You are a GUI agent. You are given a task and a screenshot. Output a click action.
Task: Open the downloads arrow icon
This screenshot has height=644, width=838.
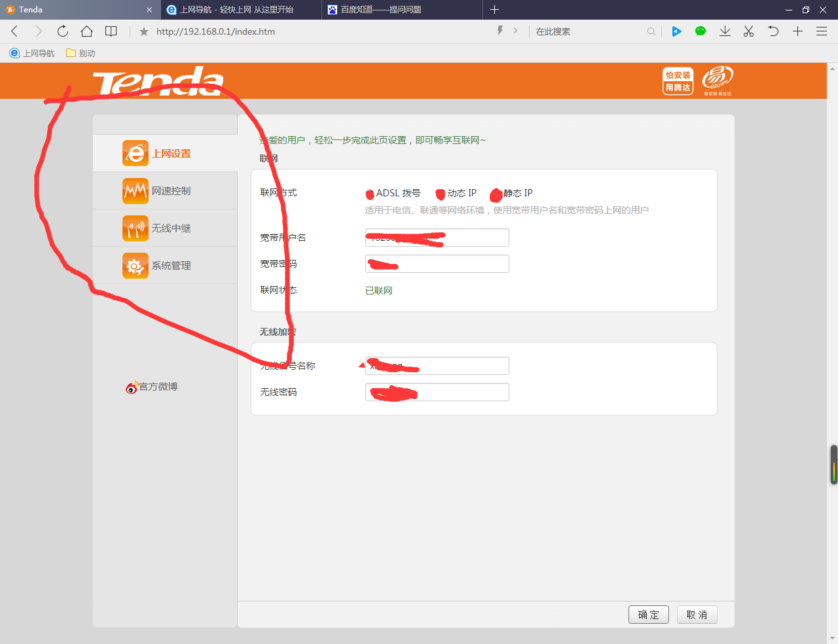725,31
